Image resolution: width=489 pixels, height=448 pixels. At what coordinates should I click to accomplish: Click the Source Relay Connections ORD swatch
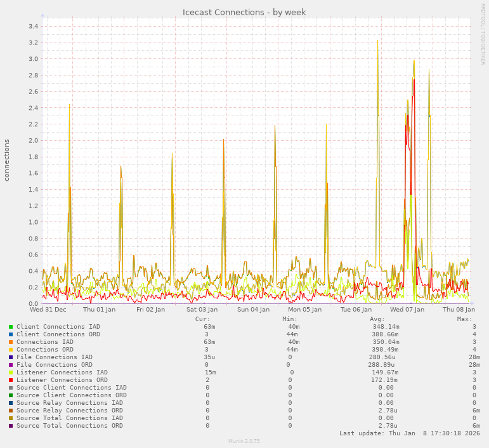[x=11, y=411]
